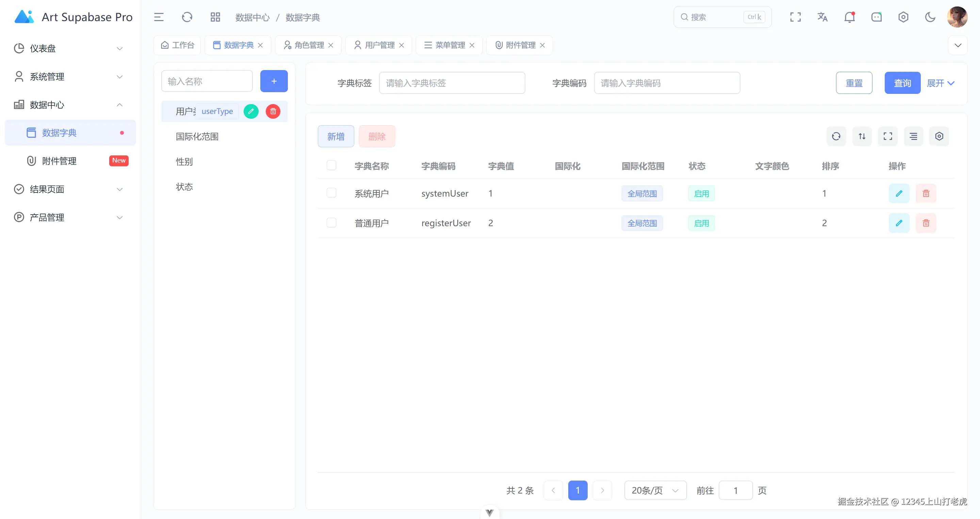Refresh the dictionary table with its refresh icon

(x=836, y=136)
